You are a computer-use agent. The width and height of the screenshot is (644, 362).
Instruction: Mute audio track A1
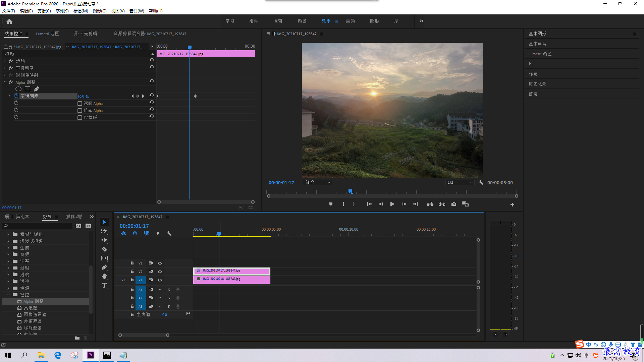160,290
